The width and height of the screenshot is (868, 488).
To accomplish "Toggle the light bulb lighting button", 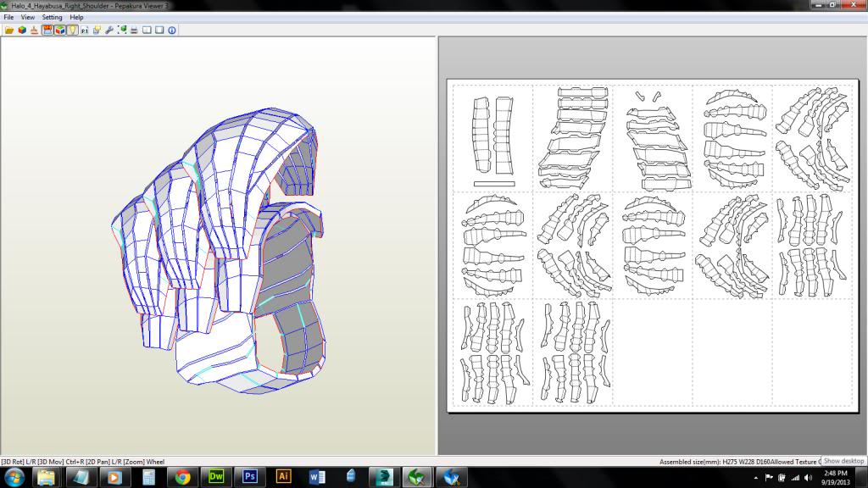I will (72, 30).
